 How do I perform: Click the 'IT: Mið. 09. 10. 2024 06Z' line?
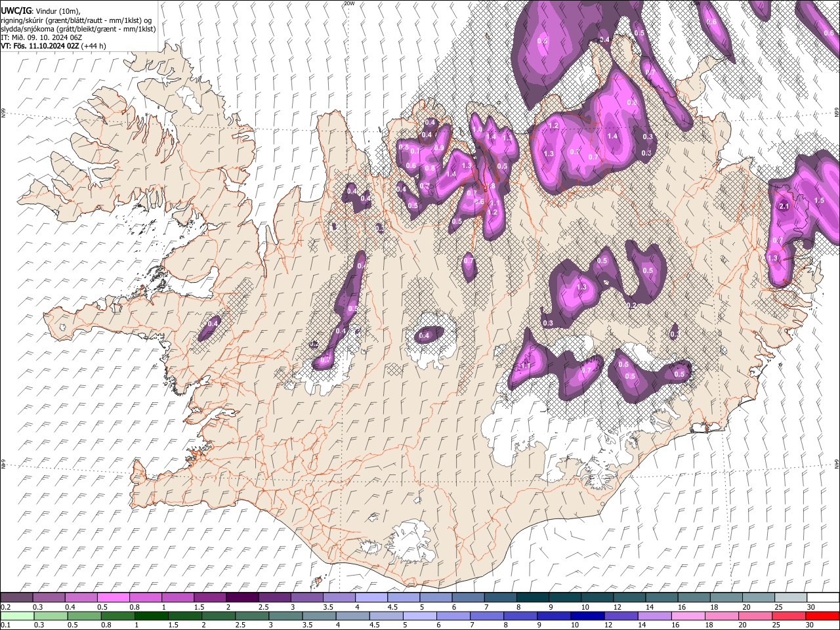tap(41, 37)
